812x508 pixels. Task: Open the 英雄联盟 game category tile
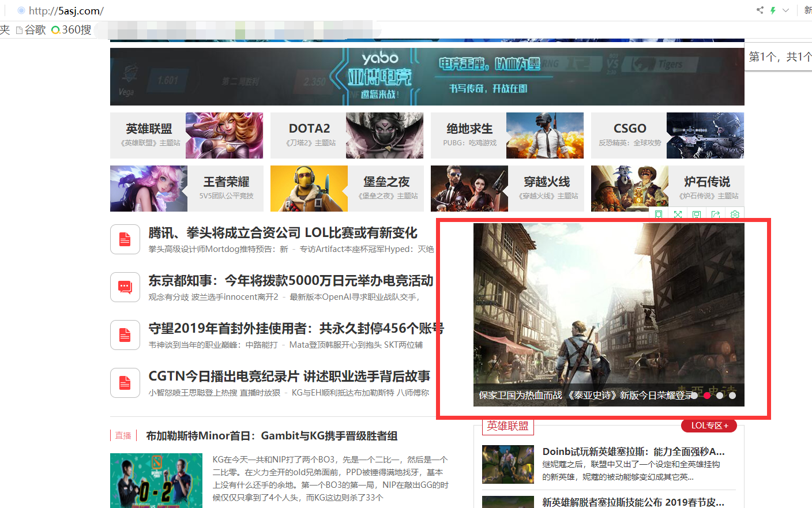click(186, 136)
